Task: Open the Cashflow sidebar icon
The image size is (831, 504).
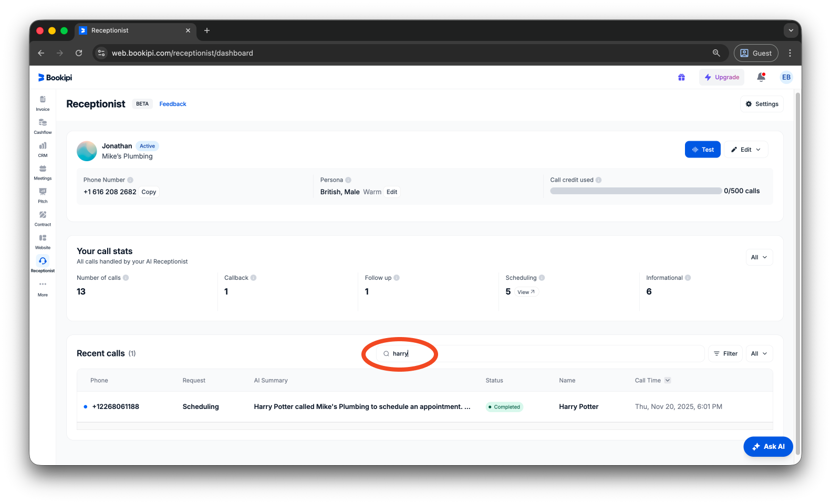Action: [x=43, y=126]
